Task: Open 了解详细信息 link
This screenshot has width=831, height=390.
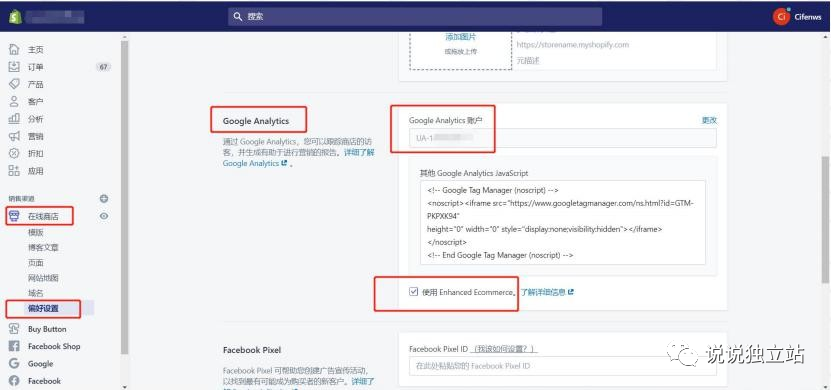Action: (546, 292)
